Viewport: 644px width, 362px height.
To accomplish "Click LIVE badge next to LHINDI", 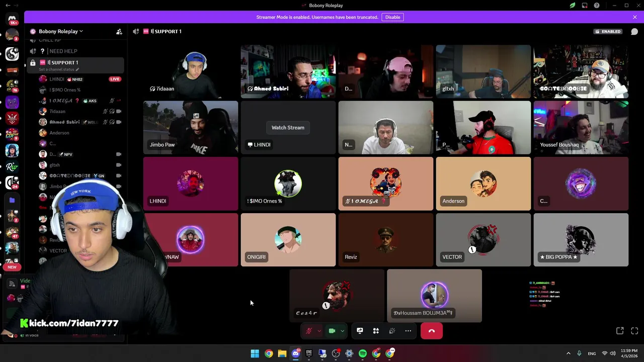I will (x=115, y=79).
